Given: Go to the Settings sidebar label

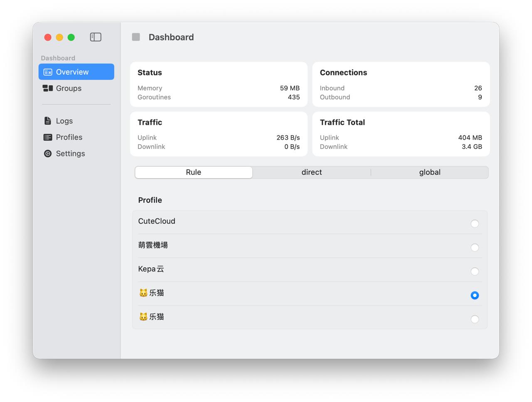Looking at the screenshot, I should [x=70, y=153].
